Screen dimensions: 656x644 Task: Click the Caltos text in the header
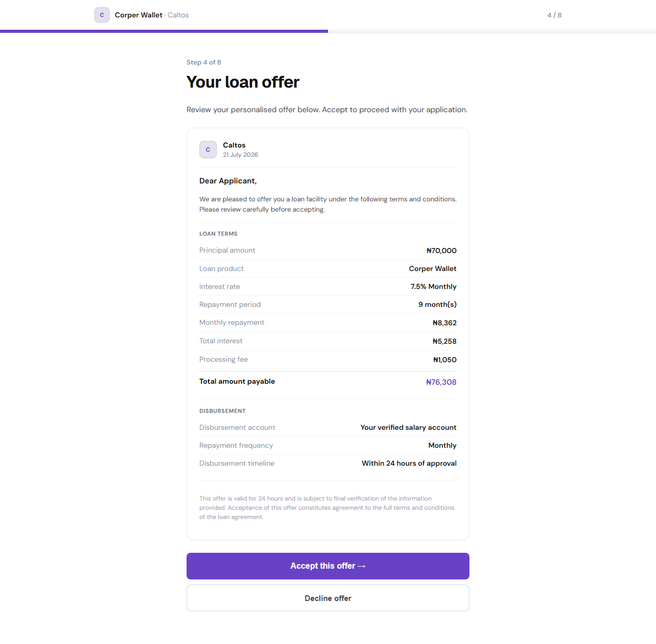(x=178, y=15)
